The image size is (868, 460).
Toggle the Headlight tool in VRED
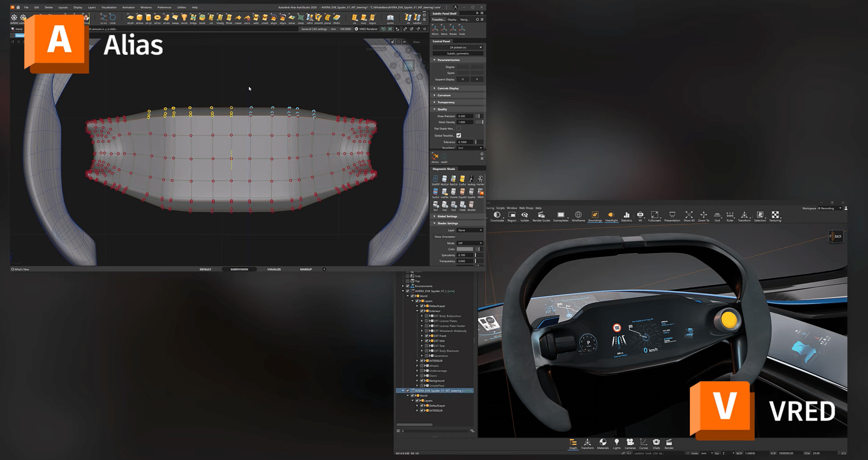point(611,216)
